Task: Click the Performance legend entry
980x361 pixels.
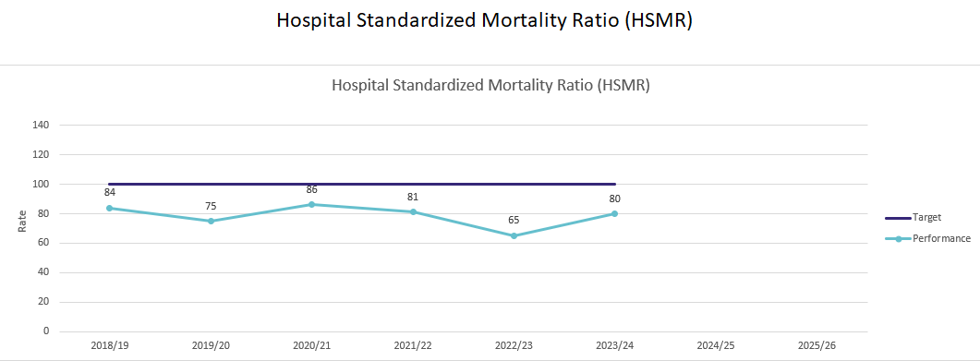Action: click(x=927, y=238)
